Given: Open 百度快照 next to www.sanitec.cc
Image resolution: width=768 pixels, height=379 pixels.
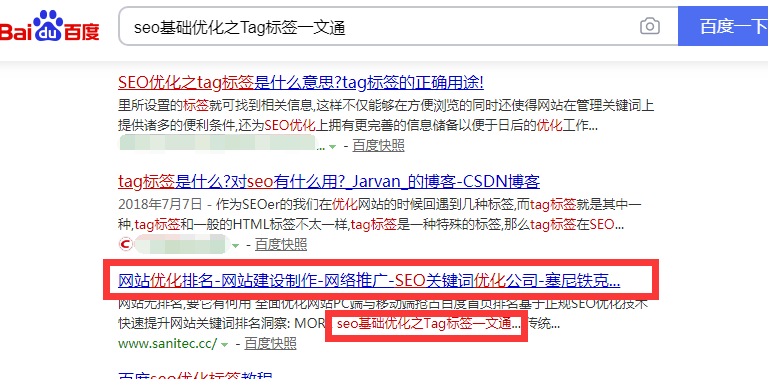Looking at the screenshot, I should (270, 343).
